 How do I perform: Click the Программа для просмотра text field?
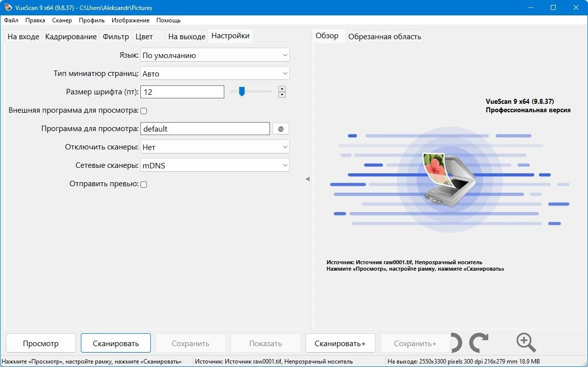205,129
